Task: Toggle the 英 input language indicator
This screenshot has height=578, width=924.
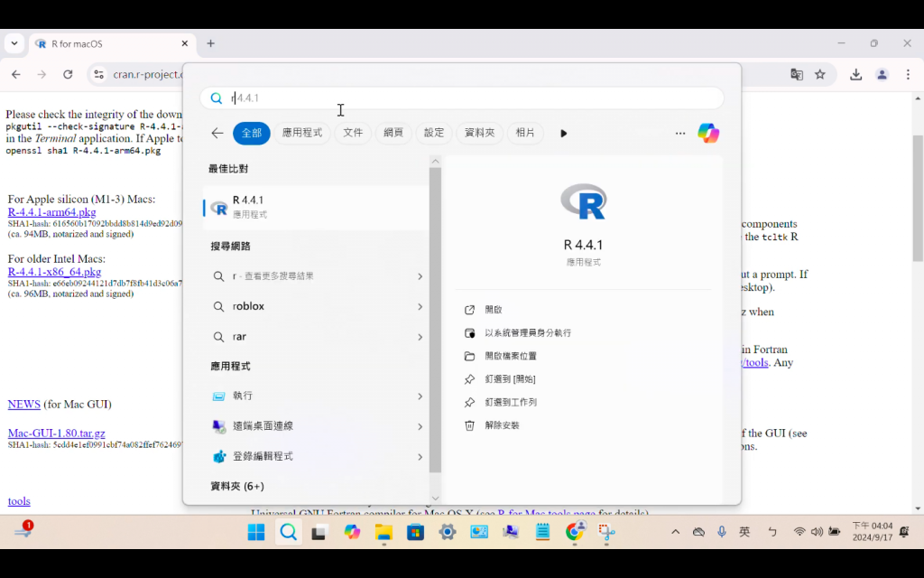Action: coord(744,532)
